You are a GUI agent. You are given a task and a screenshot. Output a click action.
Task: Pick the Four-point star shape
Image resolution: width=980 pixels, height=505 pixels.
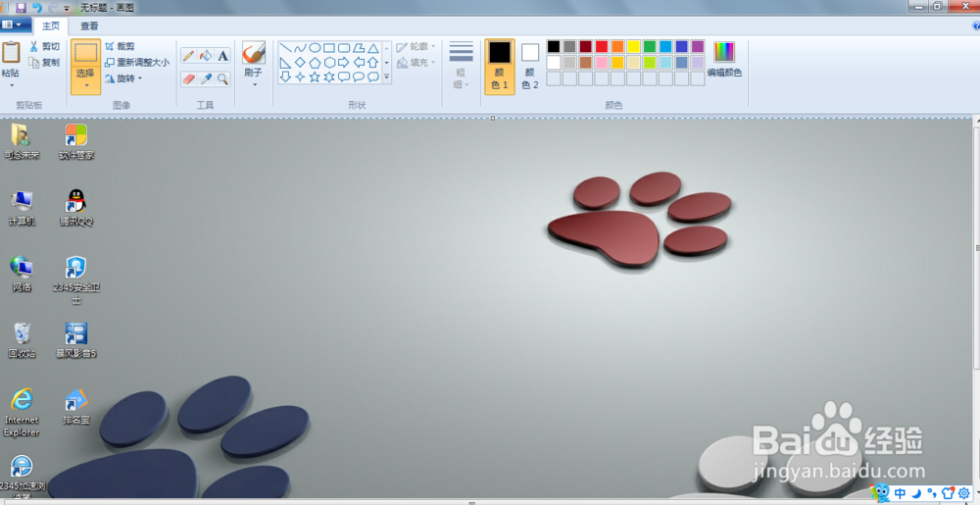point(300,76)
